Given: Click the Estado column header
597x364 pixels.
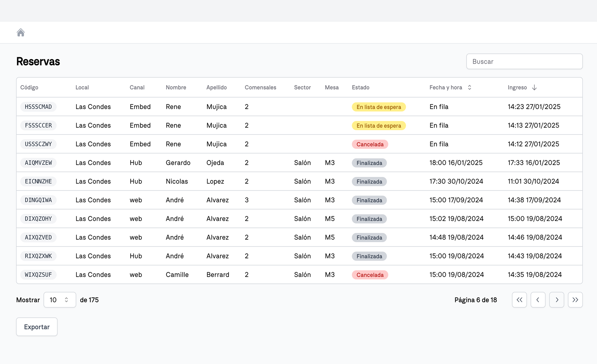Looking at the screenshot, I should [360, 87].
